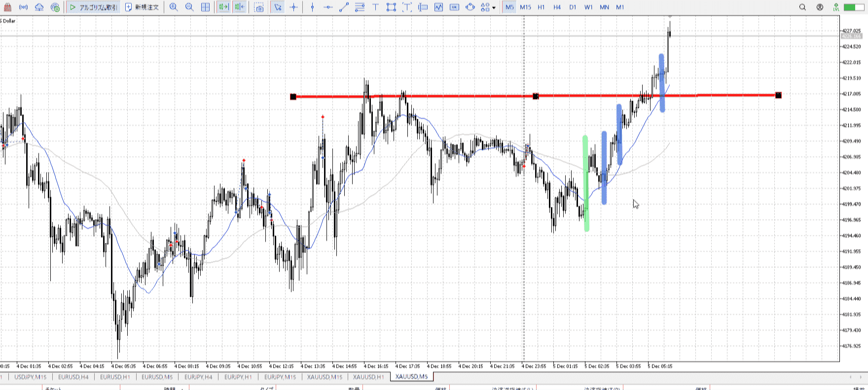Toggle chart auto-scroll to latest bar
This screenshot has height=390, width=868.
pyautogui.click(x=223, y=7)
